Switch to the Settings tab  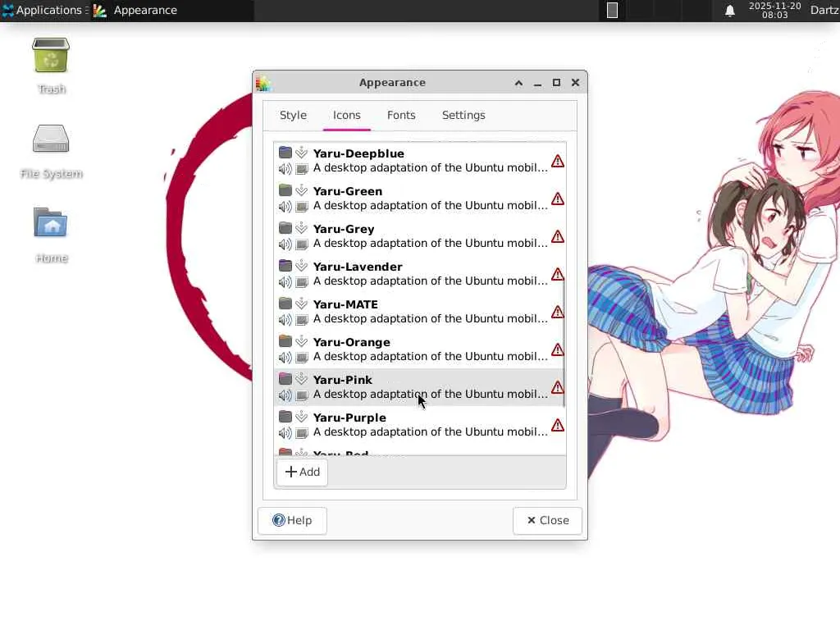(x=463, y=115)
